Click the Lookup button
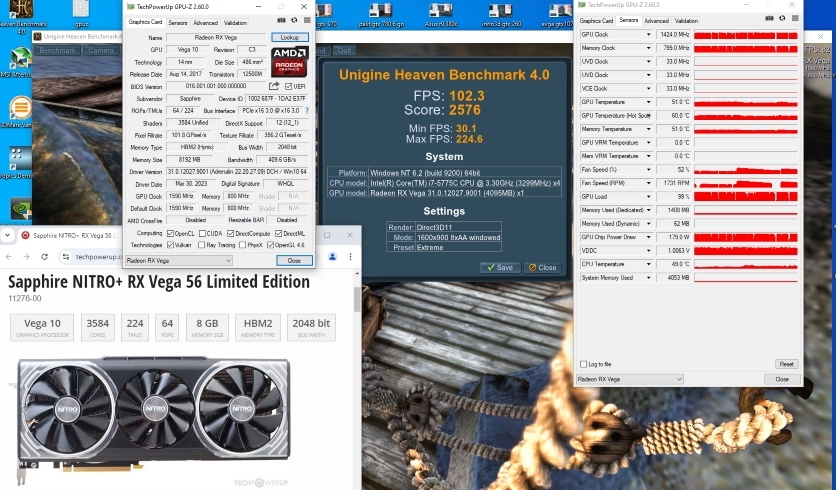Screen dimensions: 836x490 (x=290, y=37)
